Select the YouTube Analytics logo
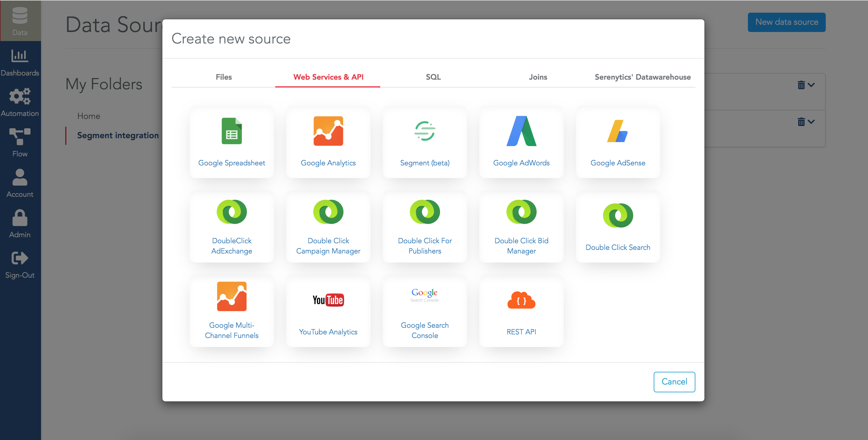 pos(328,300)
